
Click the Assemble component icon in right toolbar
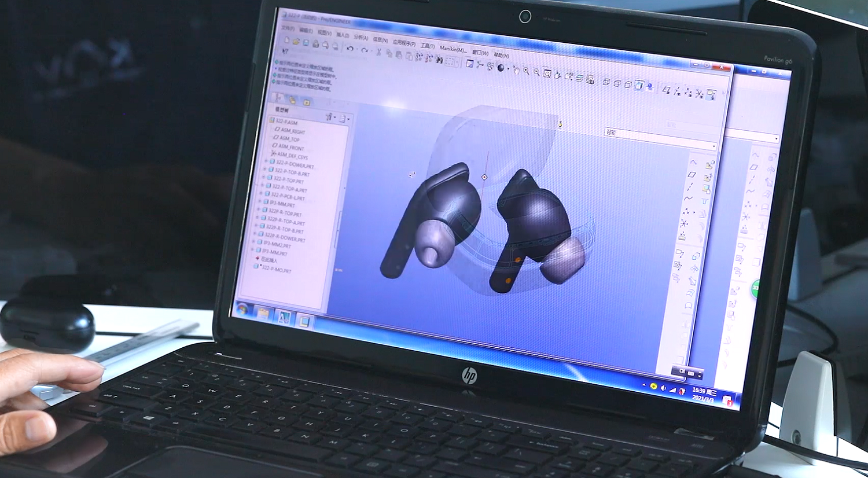[x=710, y=165]
